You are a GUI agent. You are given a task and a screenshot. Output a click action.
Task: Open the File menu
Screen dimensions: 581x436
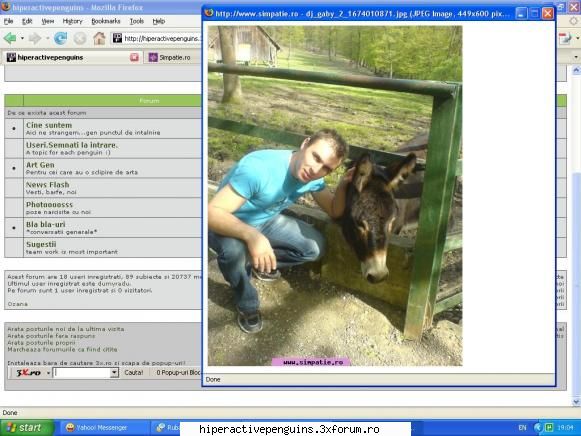[8, 21]
